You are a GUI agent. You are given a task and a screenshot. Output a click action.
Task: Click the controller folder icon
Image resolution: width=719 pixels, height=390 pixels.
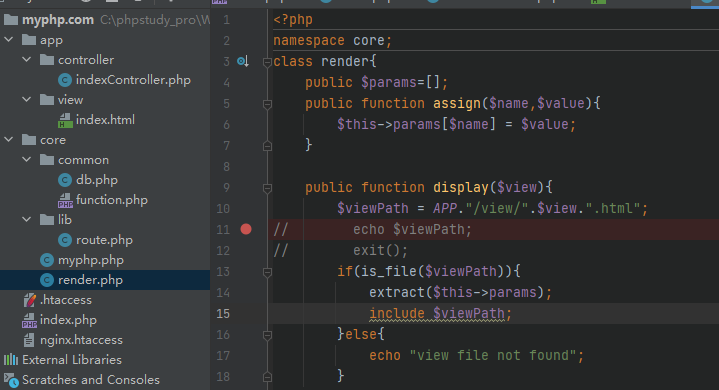pos(47,60)
